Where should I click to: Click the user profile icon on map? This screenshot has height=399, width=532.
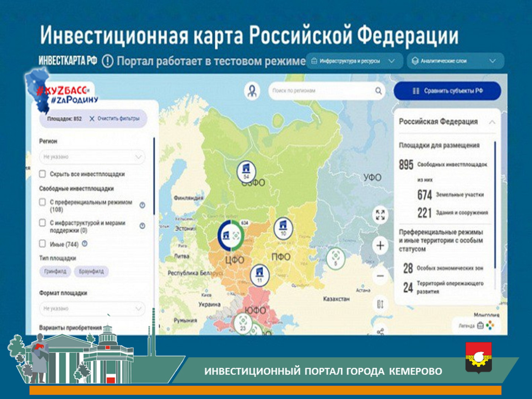point(252,91)
